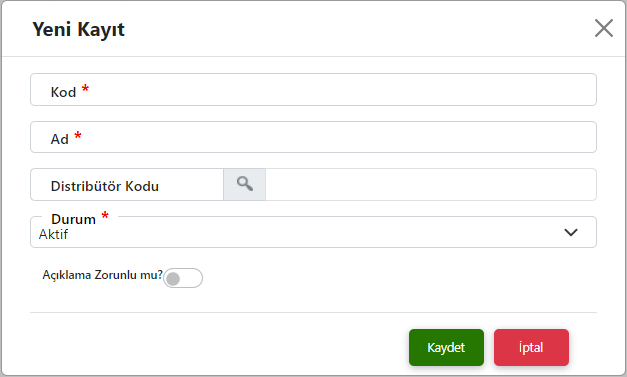Click the empty field right of the search icon
The width and height of the screenshot is (627, 377).
pyautogui.click(x=431, y=184)
